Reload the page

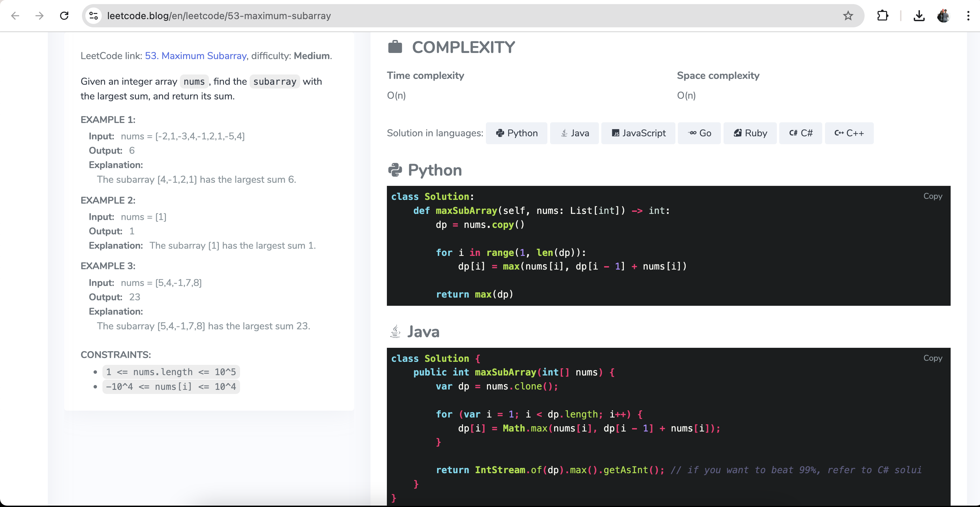(x=64, y=16)
